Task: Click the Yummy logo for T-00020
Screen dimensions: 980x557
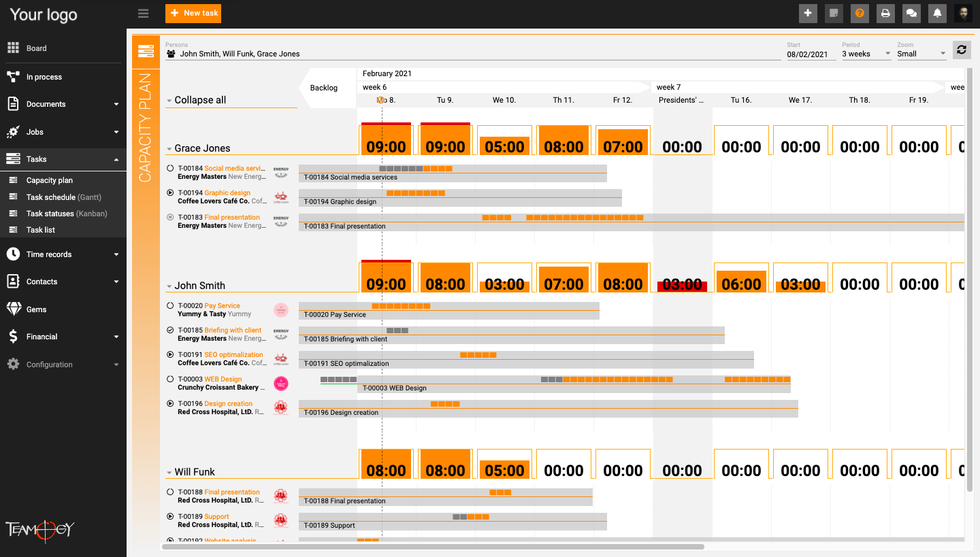Action: (281, 310)
